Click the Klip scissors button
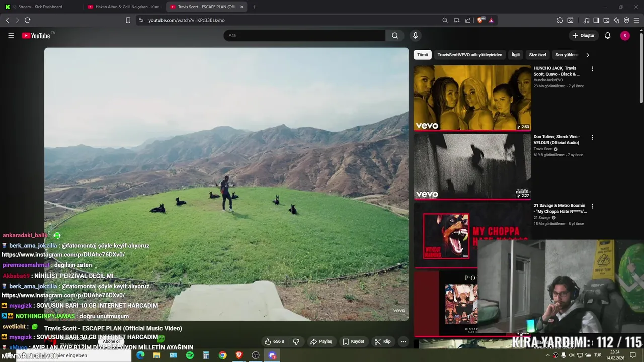The width and height of the screenshot is (644, 362). click(x=383, y=341)
